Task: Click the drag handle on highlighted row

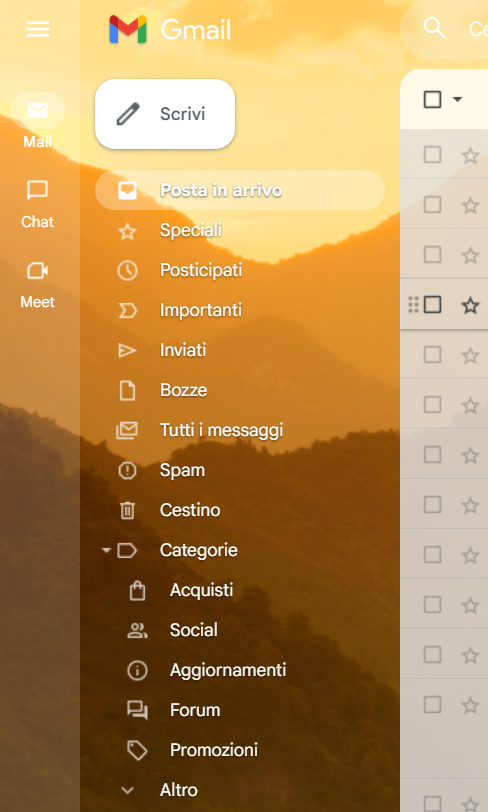Action: 413,305
